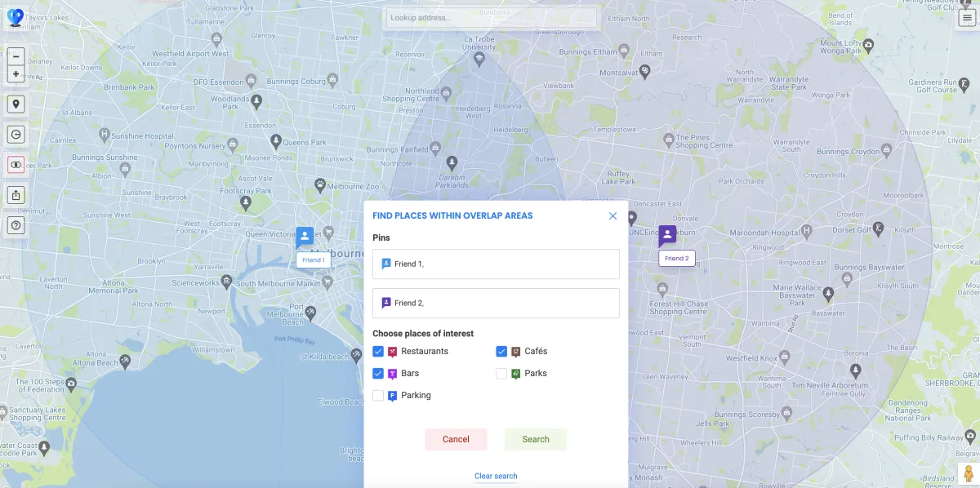Enable the Parks checkbox
Viewport: 980px width, 488px height.
tap(501, 374)
